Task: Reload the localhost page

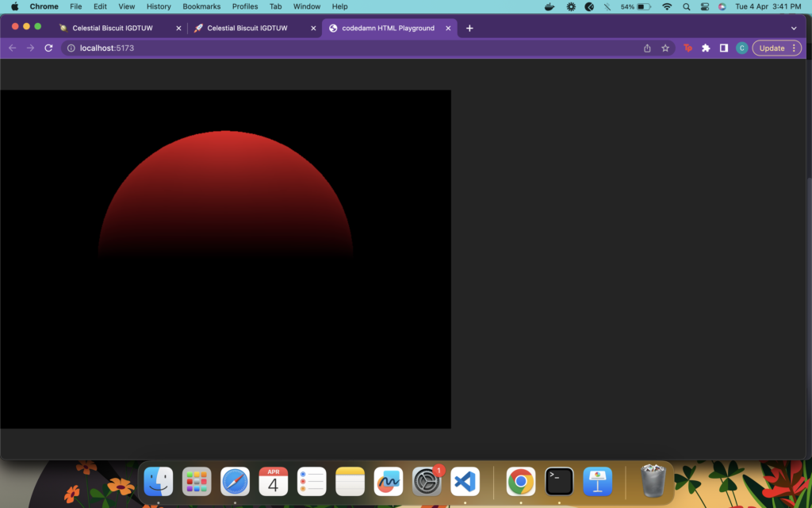Action: (x=48, y=48)
